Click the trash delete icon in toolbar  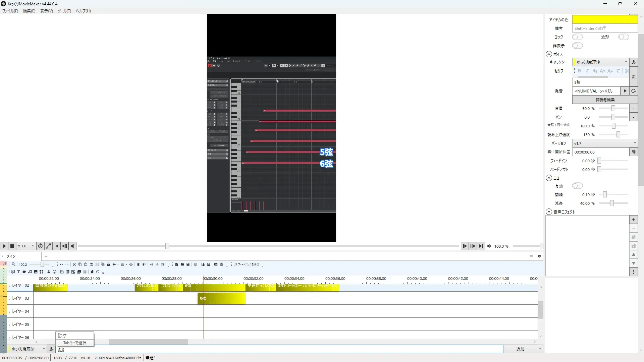tap(138, 264)
